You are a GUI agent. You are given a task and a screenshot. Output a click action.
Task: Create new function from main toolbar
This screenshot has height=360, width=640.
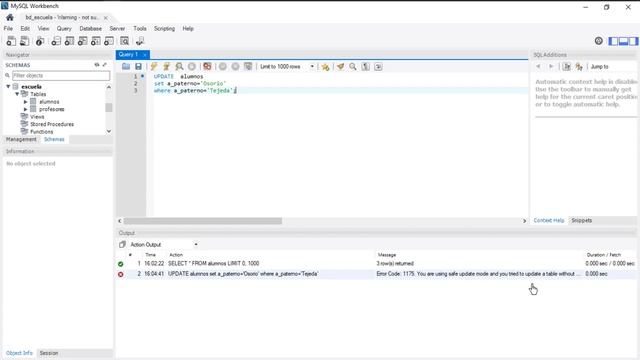(x=109, y=41)
